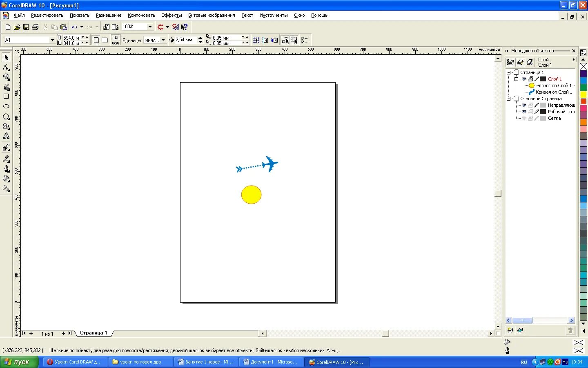Select the Zoom magnifier tool
Image resolution: width=588 pixels, height=368 pixels.
[x=6, y=77]
